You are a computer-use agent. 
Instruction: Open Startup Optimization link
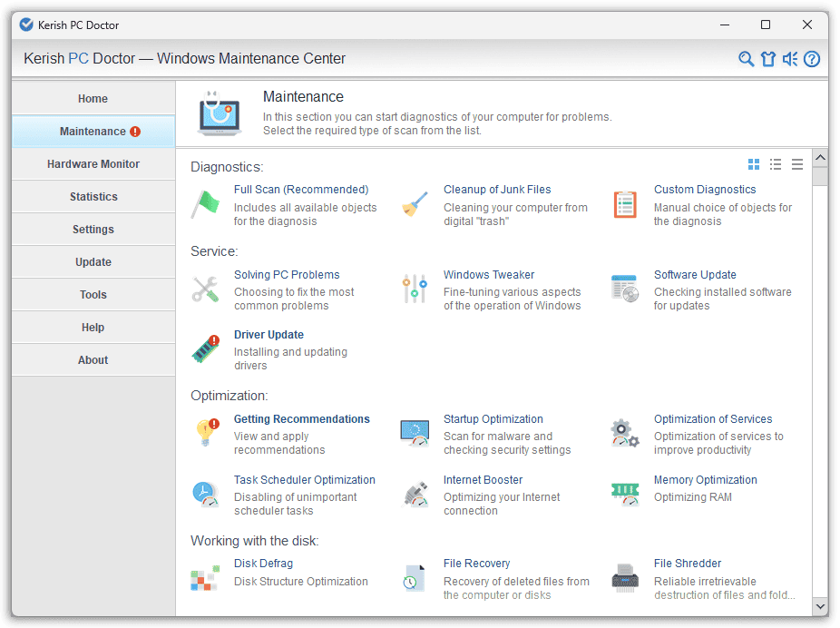click(x=493, y=419)
